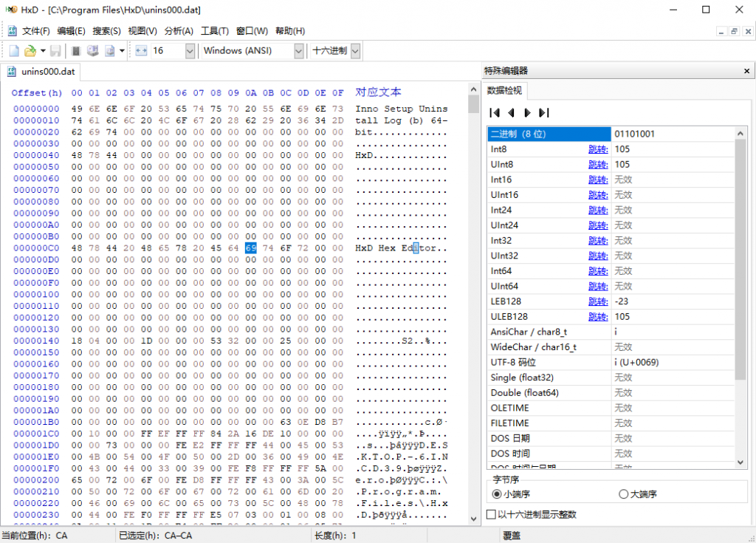Click the New file icon in toolbar
This screenshot has width=756, height=543.
point(13,51)
